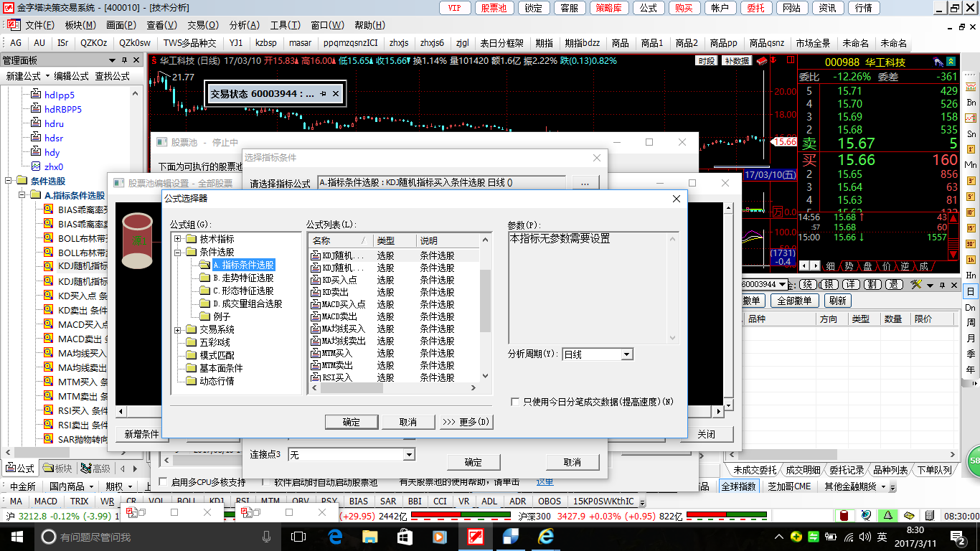Select C.形态特征选股 folder

coord(242,291)
